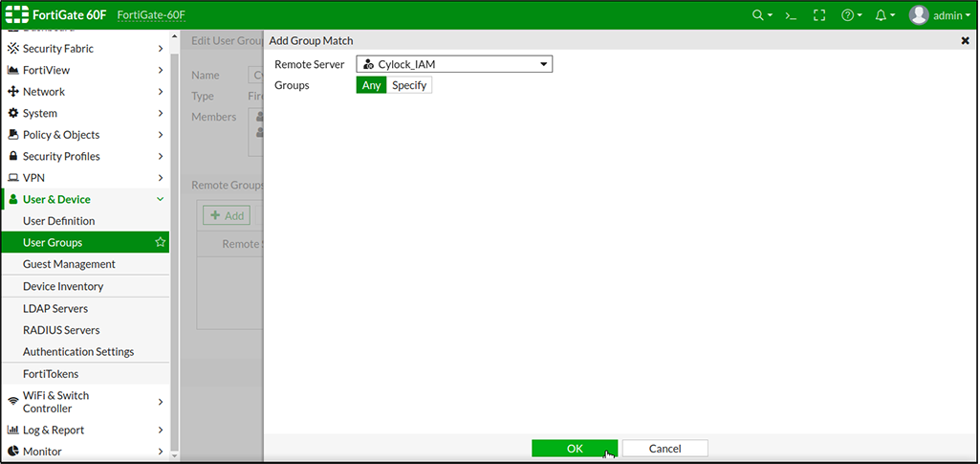Open the help question mark icon
This screenshot has width=980, height=464.
(849, 15)
